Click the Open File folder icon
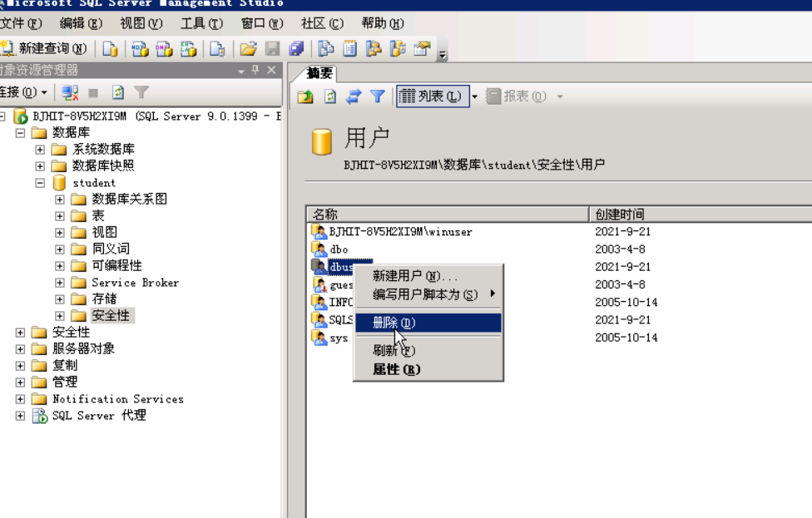Screen dimensions: 812x518 click(249, 49)
